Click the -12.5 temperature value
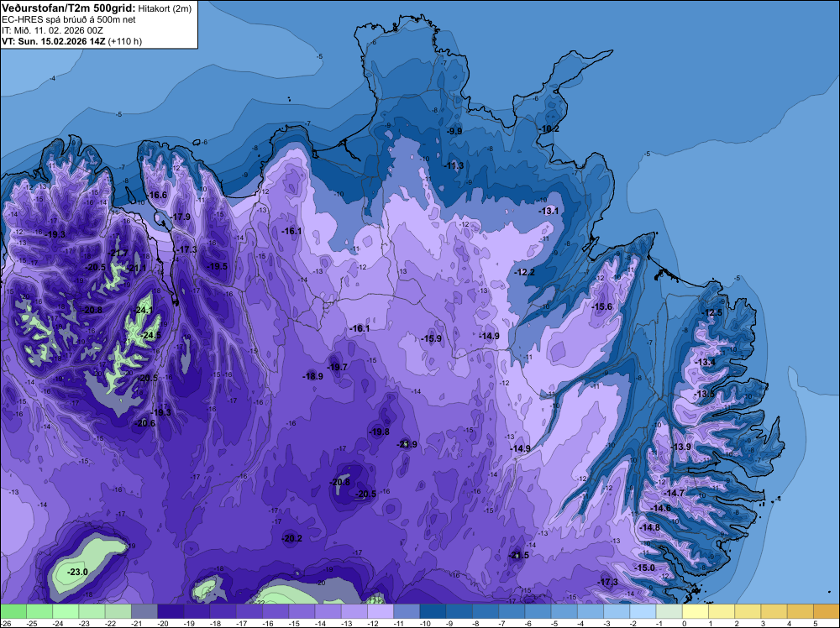Screen dimensions: 840x628 712,312
